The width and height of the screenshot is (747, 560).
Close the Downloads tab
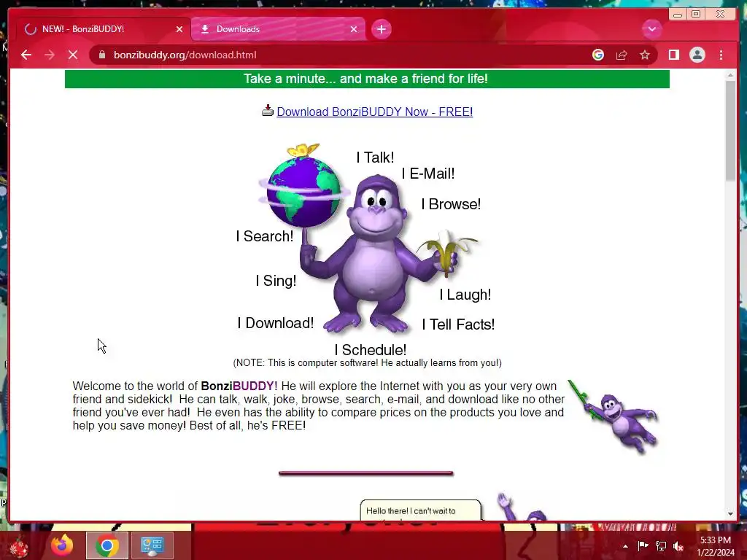tap(354, 29)
